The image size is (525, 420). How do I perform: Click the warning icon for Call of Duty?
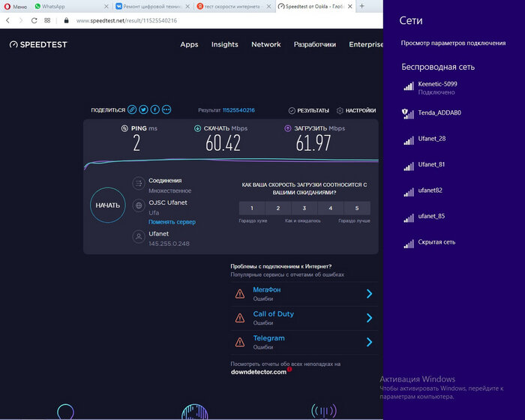tap(240, 318)
